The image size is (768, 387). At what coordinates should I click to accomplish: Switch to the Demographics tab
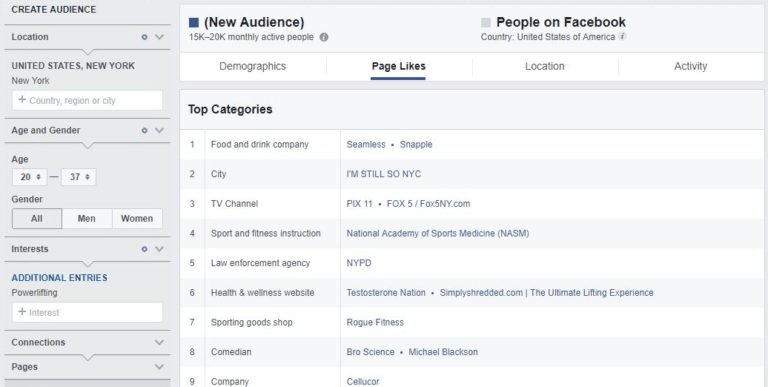click(x=253, y=67)
